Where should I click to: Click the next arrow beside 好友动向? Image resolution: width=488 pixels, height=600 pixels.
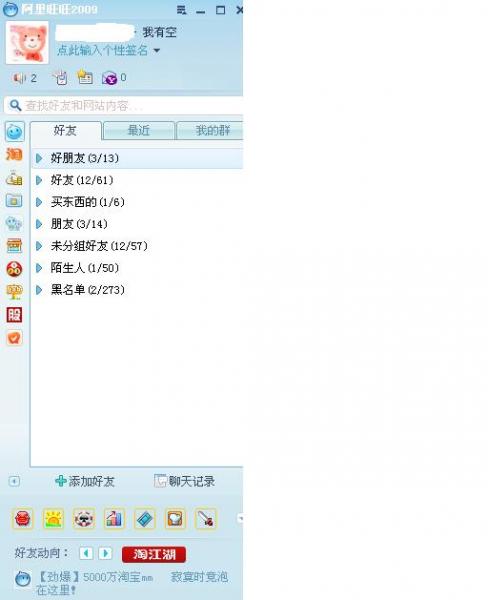tap(105, 553)
